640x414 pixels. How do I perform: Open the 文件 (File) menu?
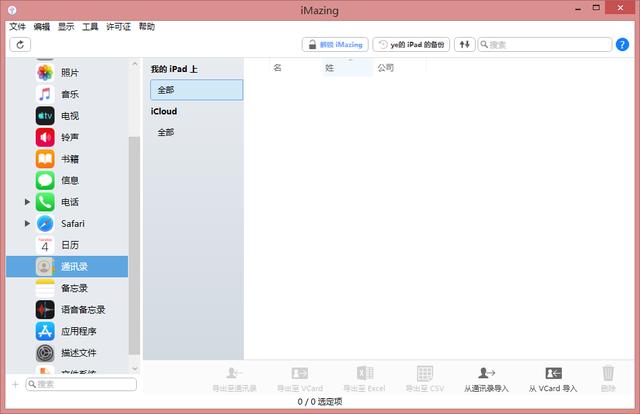pyautogui.click(x=18, y=27)
